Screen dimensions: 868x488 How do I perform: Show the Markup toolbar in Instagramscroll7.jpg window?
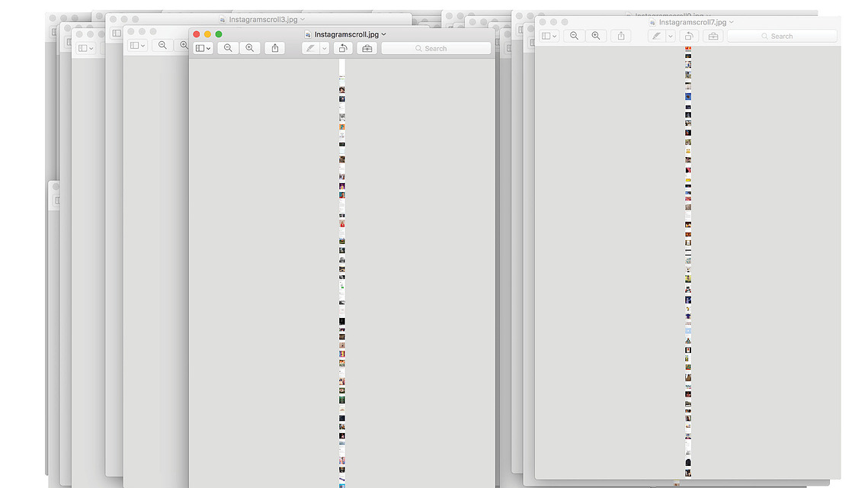(713, 36)
